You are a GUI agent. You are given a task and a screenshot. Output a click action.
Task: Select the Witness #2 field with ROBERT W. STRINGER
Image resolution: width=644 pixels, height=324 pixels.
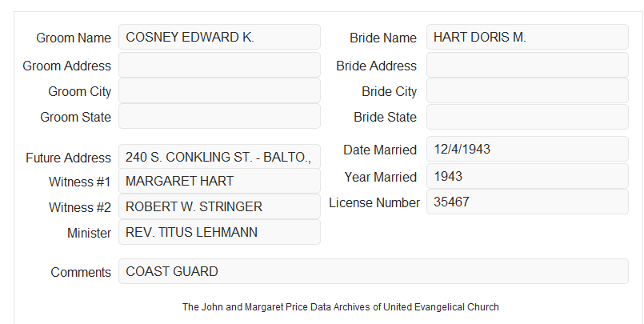(219, 206)
